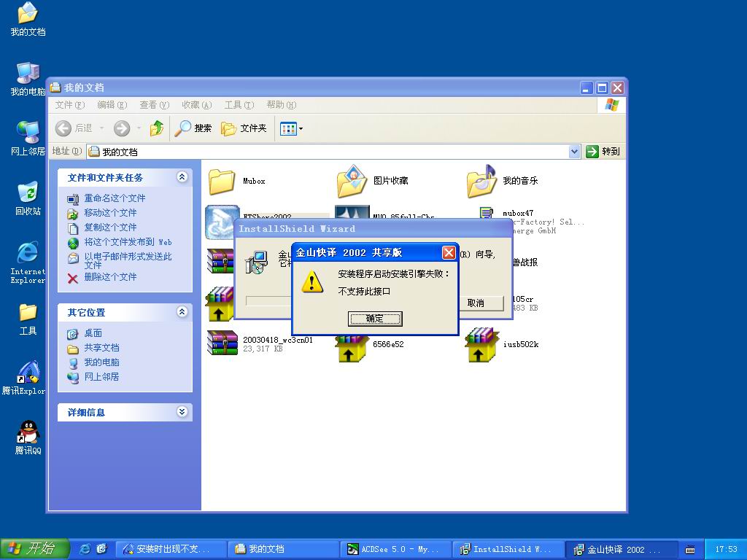Click 移动这个文件 task link

coord(111,213)
